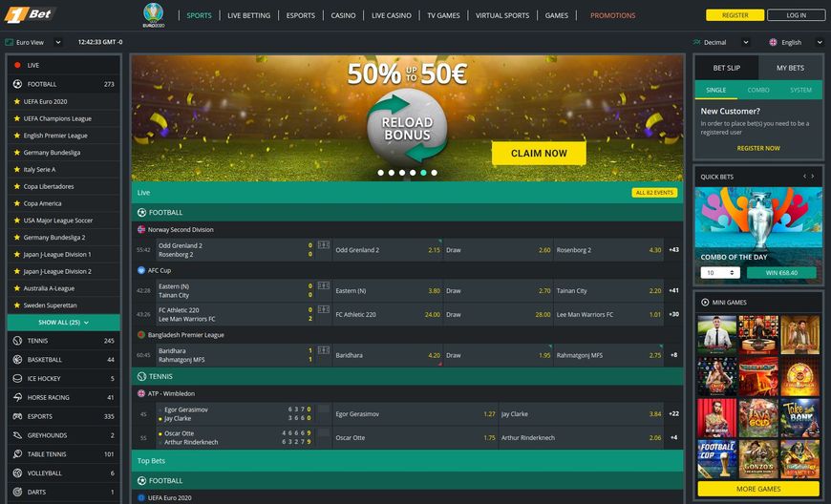This screenshot has height=504, width=831.
Task: Click the star icon beside UEFA Euro 2020
Action: pyautogui.click(x=17, y=101)
